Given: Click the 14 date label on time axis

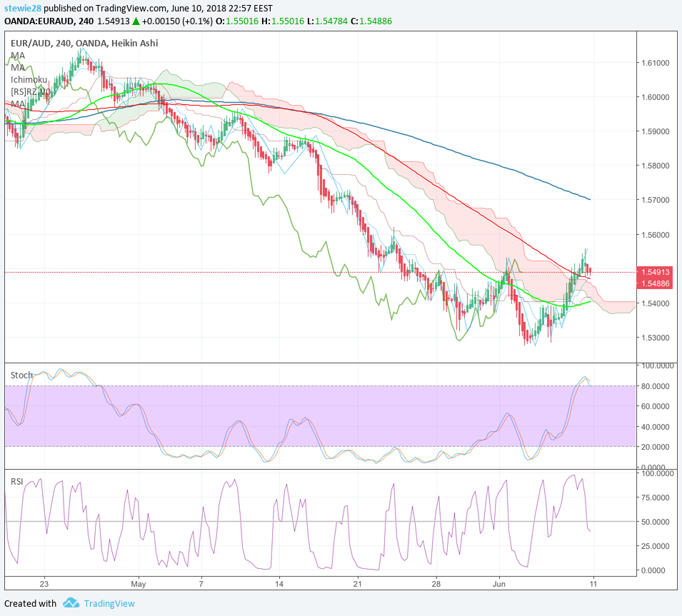Looking at the screenshot, I should tap(279, 584).
